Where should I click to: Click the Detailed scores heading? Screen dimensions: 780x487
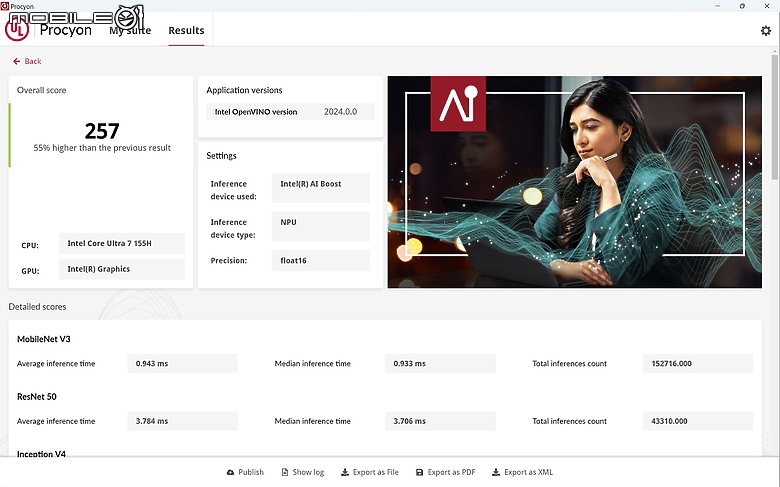[x=37, y=306]
